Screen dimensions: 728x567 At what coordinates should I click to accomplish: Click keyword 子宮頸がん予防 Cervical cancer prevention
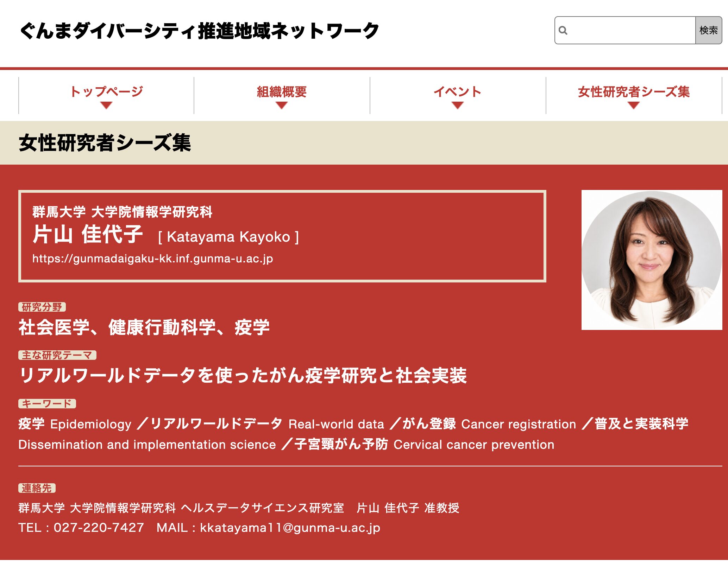(x=424, y=444)
